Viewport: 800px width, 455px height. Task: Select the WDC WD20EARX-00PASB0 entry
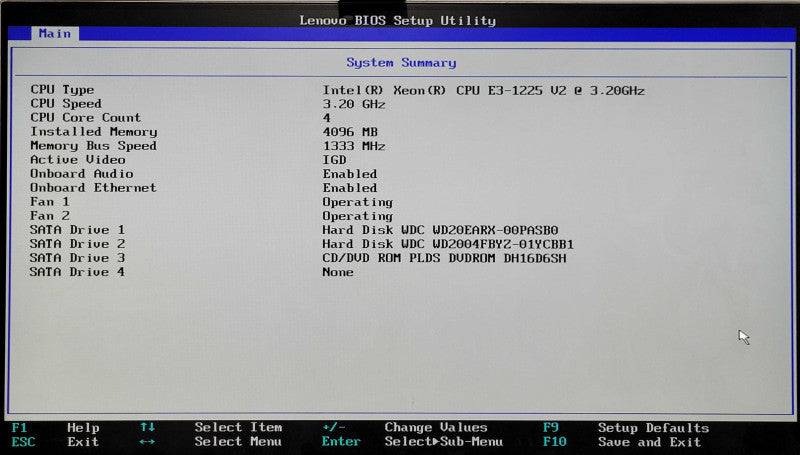(x=440, y=230)
